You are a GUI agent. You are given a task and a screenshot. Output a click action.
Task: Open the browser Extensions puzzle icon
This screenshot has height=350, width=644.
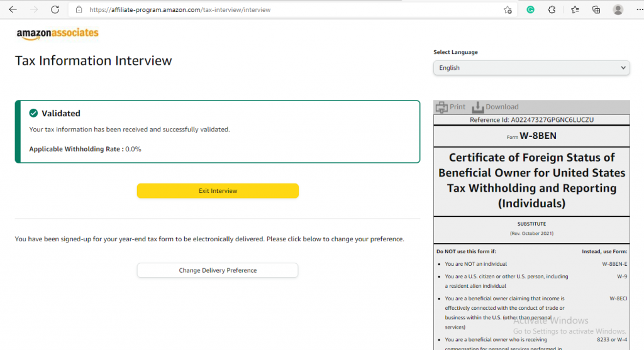[x=552, y=9]
